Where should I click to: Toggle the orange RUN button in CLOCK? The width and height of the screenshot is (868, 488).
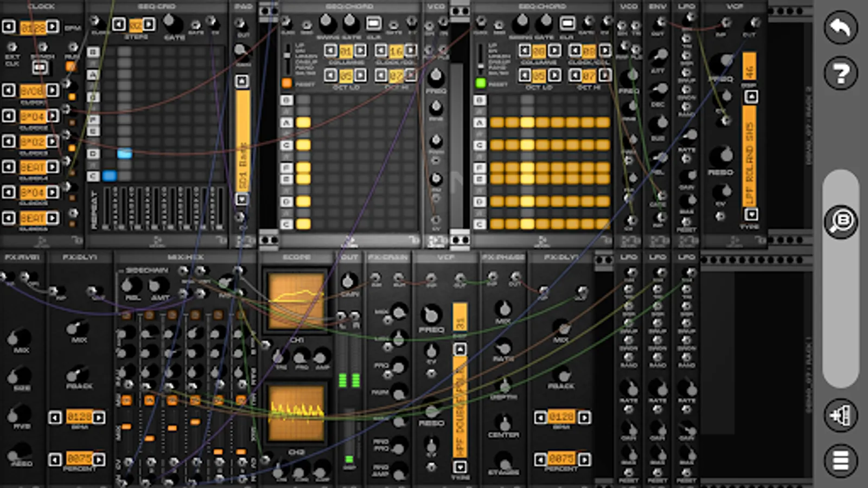[71, 67]
